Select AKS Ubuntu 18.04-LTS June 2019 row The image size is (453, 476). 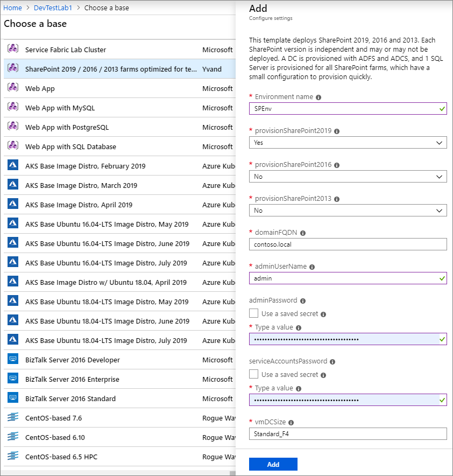[119, 321]
